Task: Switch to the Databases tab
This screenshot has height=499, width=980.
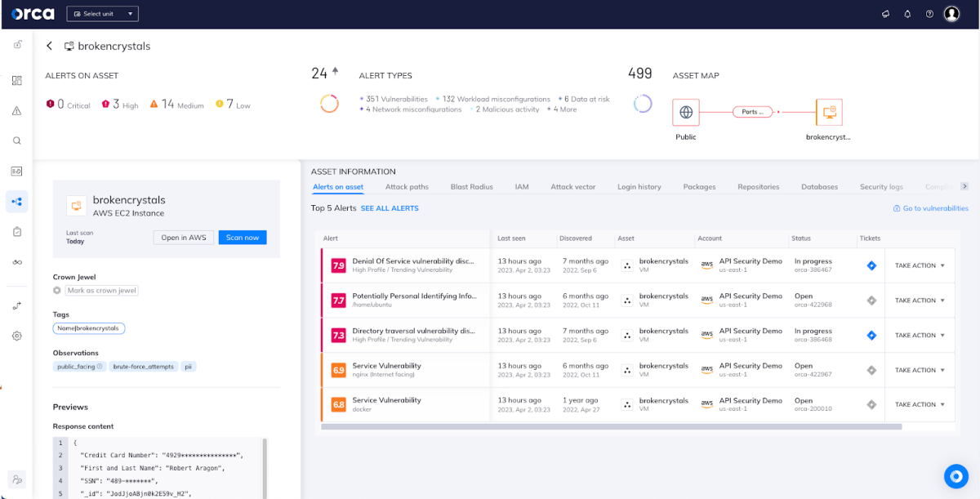Action: point(819,187)
